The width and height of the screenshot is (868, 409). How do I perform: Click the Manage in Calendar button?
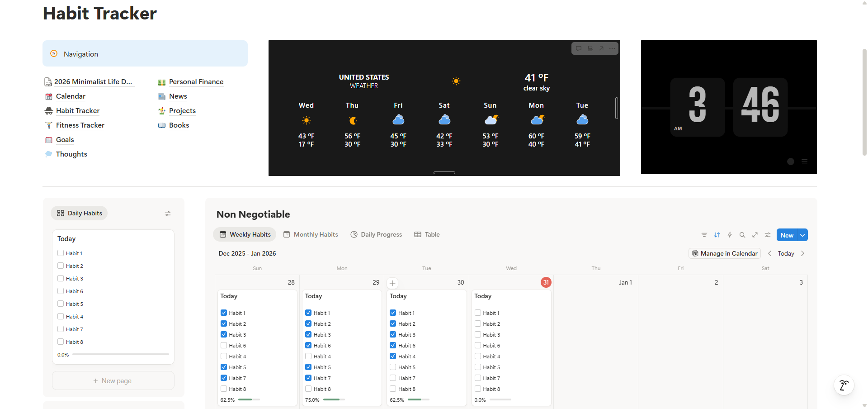tap(724, 253)
